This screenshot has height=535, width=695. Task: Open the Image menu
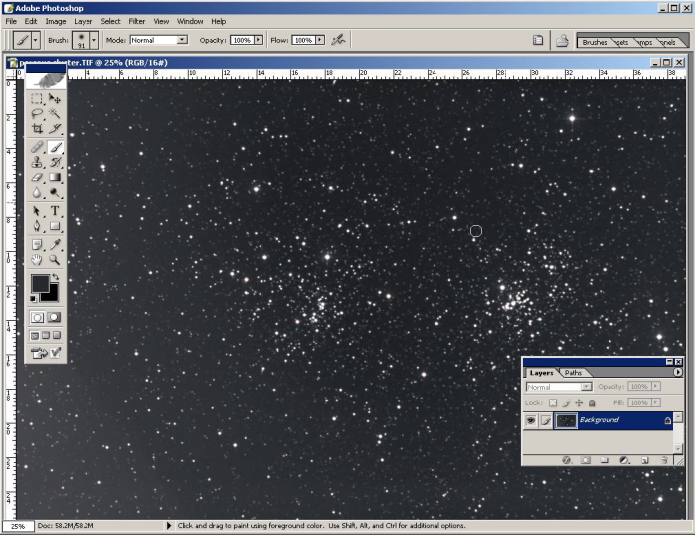click(x=56, y=21)
